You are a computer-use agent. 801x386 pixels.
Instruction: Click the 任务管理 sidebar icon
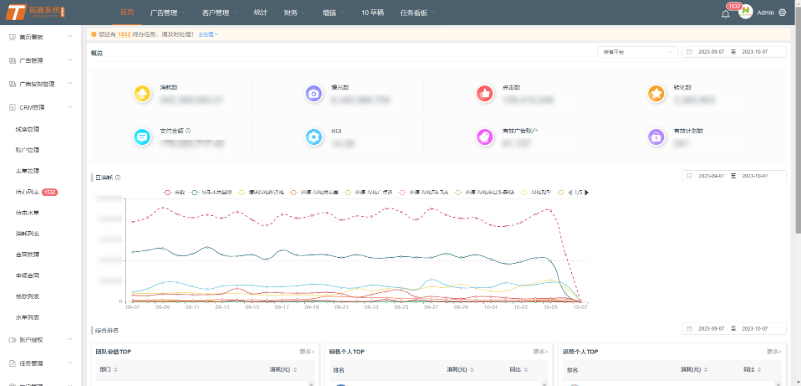pyautogui.click(x=13, y=364)
